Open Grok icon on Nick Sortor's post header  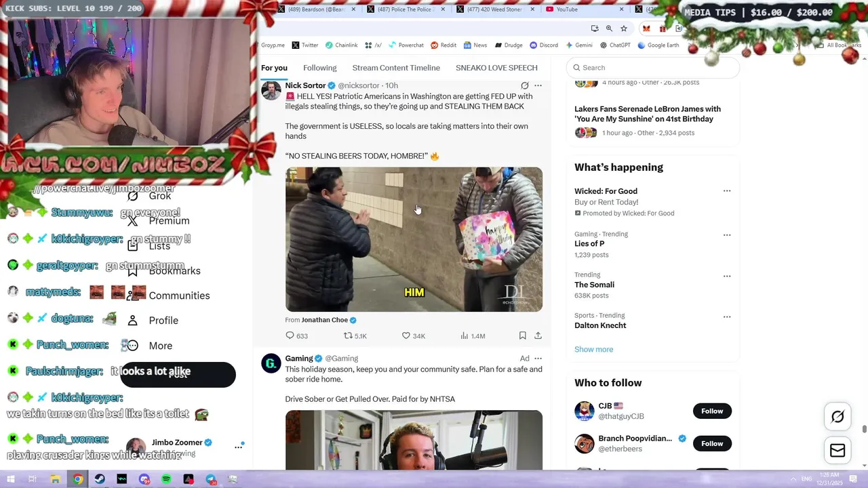click(524, 85)
